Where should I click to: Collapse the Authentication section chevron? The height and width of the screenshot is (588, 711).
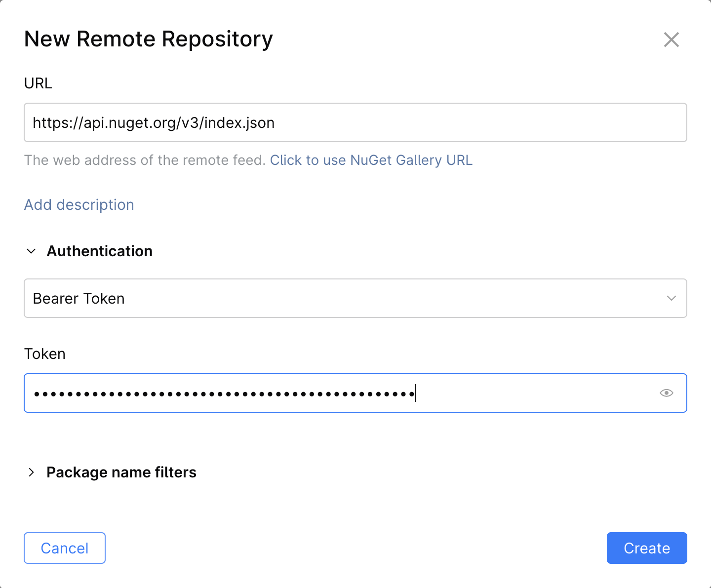31,251
